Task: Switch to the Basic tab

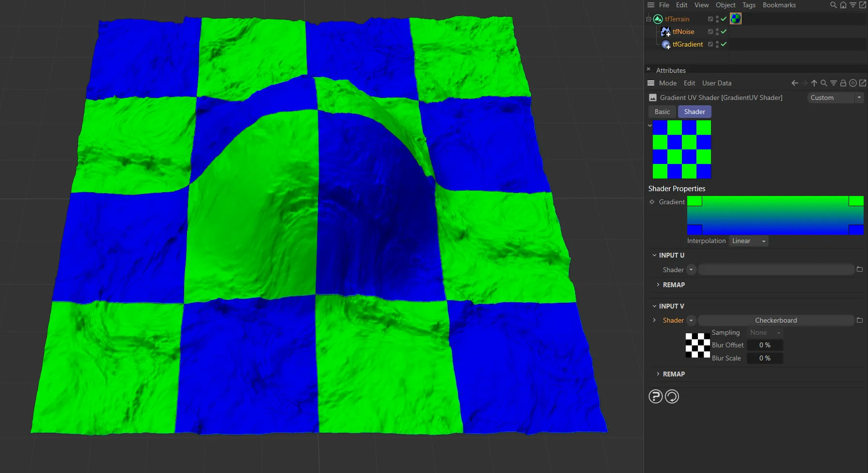Action: tap(662, 112)
